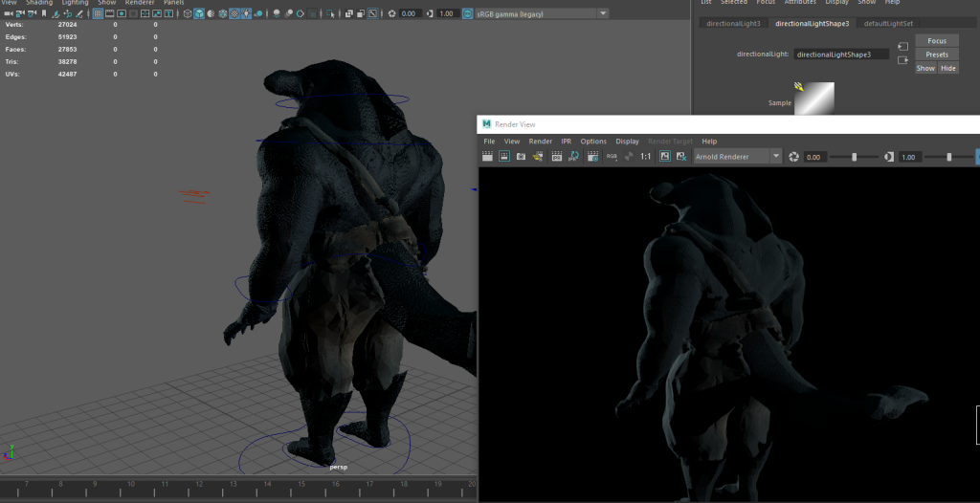Click the keep image icon in Render View
This screenshot has width=980, height=503.
(x=664, y=156)
